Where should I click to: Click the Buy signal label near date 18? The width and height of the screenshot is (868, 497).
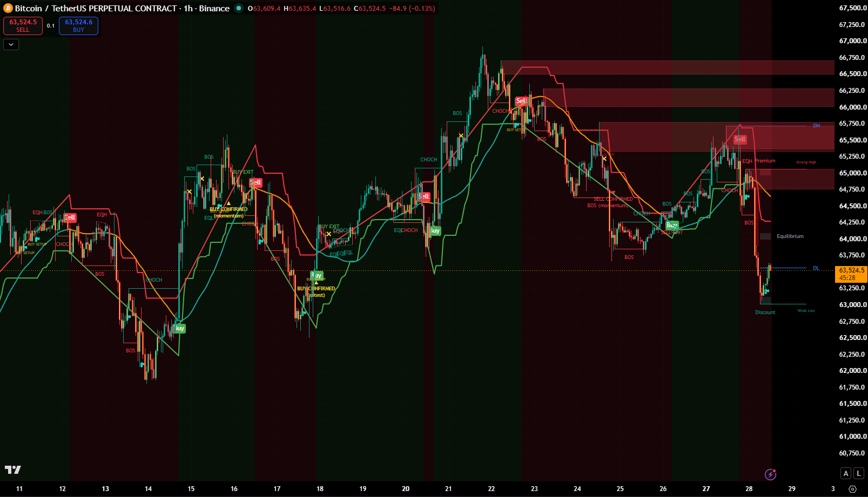[x=317, y=275]
